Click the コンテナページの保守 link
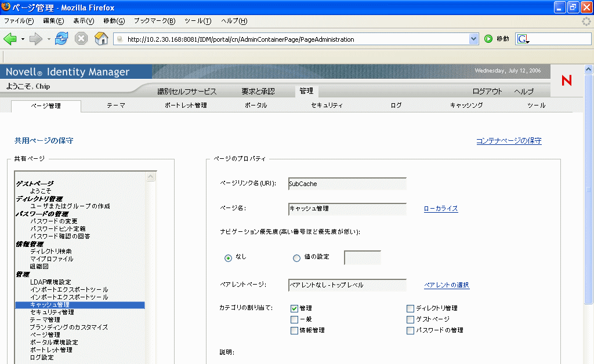Screen dimensions: 594x364 click(x=509, y=140)
